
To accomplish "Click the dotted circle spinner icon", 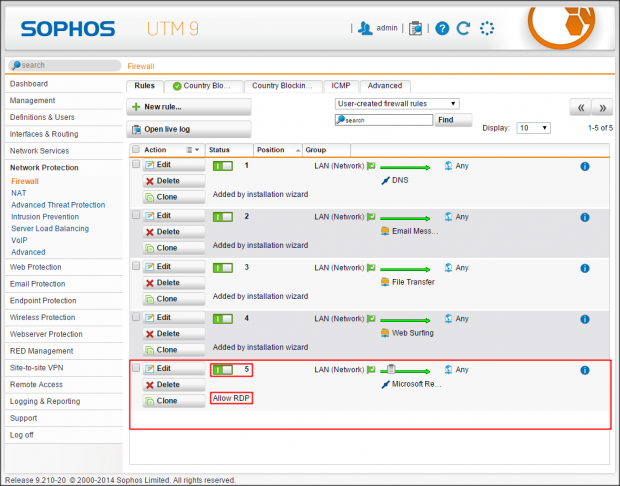I will coord(487,28).
